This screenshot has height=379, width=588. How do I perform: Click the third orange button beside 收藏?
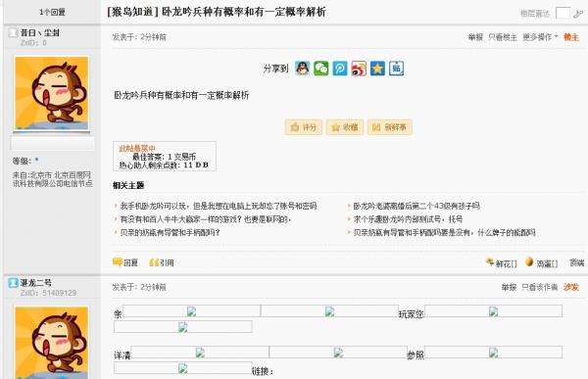point(390,127)
